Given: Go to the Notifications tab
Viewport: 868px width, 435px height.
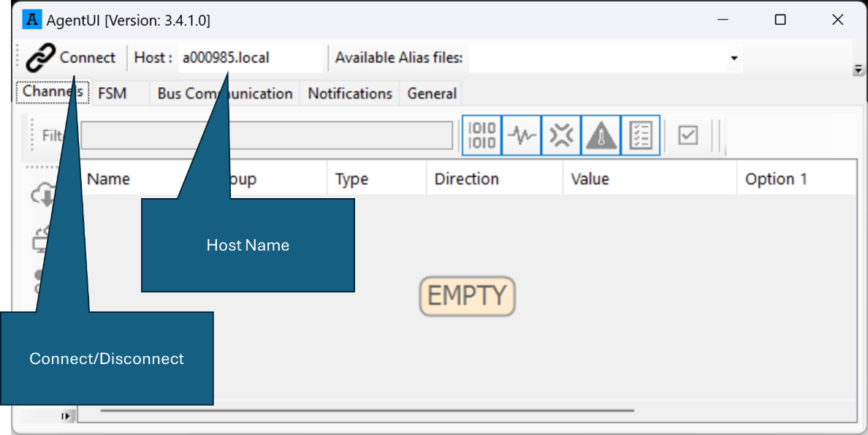Looking at the screenshot, I should (349, 94).
